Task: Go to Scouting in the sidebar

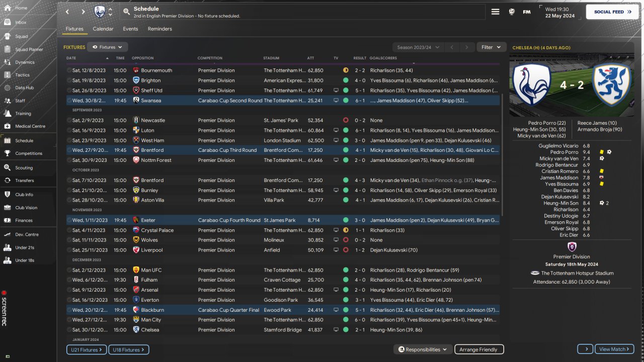Action: pyautogui.click(x=23, y=168)
